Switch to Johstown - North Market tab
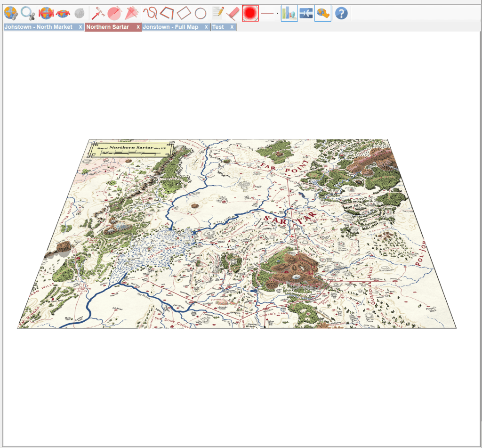 click(x=39, y=27)
